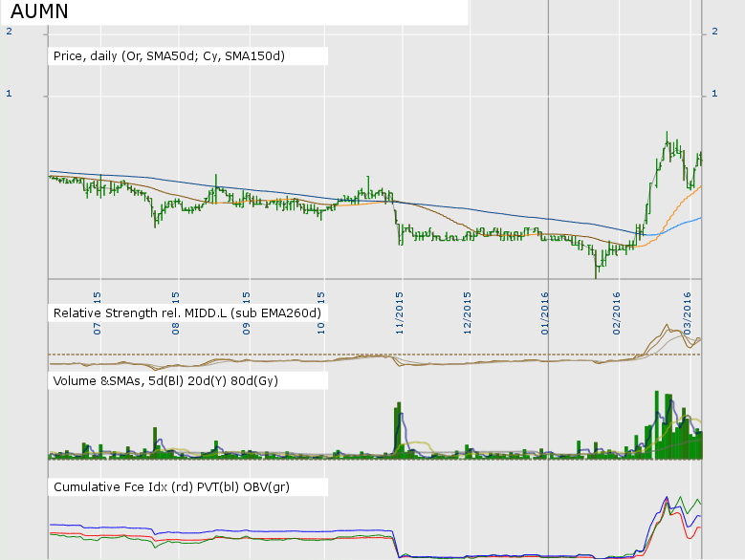Click the 03/2016 date label
The height and width of the screenshot is (560, 745).
tap(688, 308)
